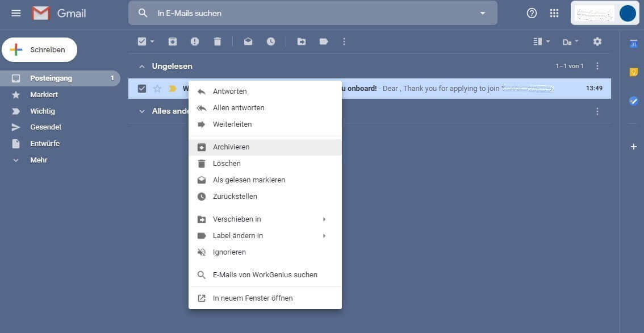Open the help question mark icon
The image size is (644, 333).
tap(532, 13)
